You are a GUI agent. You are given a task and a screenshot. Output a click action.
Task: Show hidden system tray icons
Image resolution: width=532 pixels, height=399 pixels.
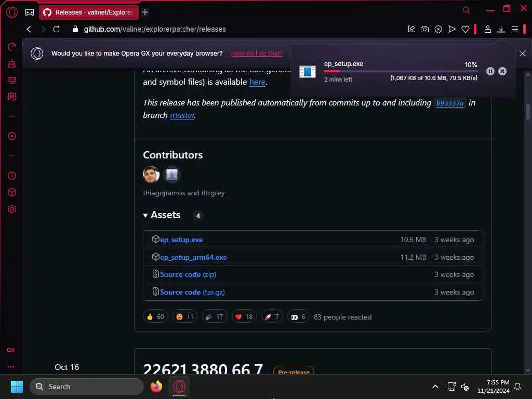point(435,387)
